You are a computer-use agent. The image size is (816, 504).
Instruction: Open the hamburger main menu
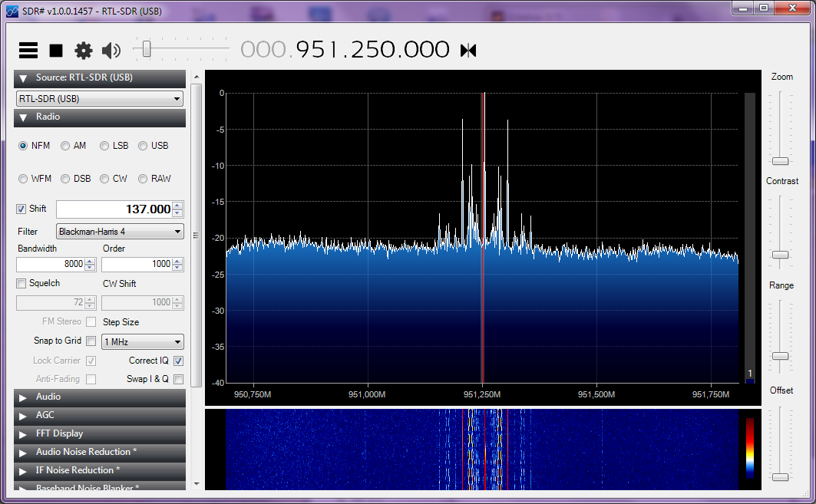[28, 51]
